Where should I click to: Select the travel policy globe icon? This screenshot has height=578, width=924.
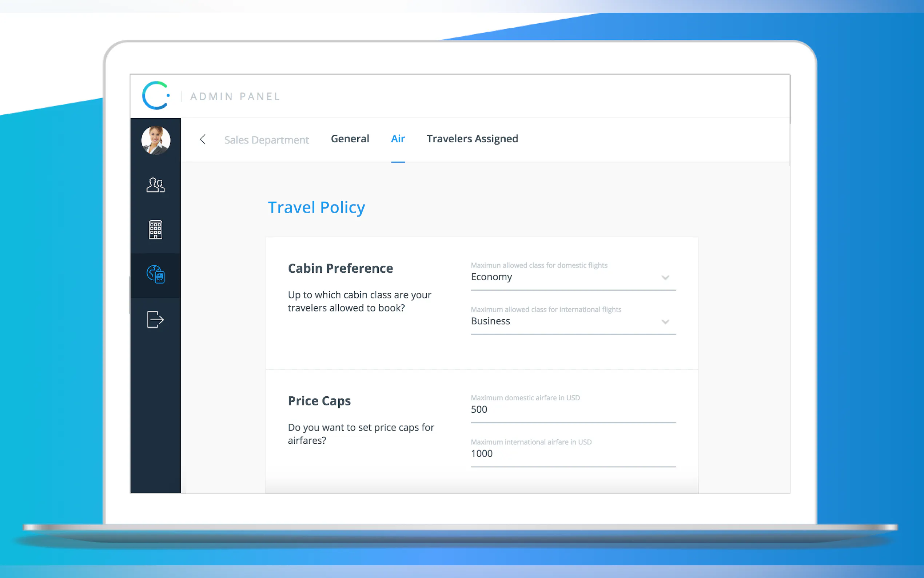click(x=155, y=274)
